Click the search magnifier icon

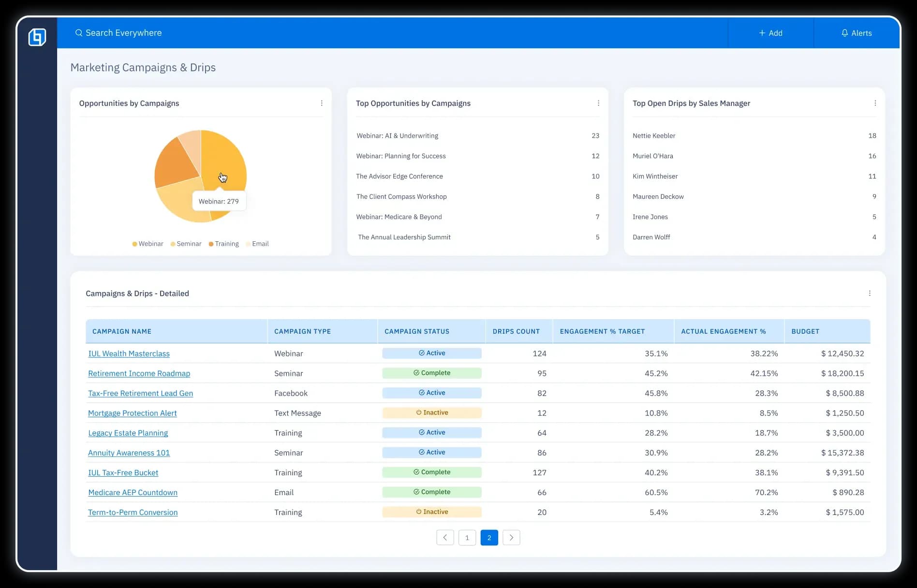78,33
